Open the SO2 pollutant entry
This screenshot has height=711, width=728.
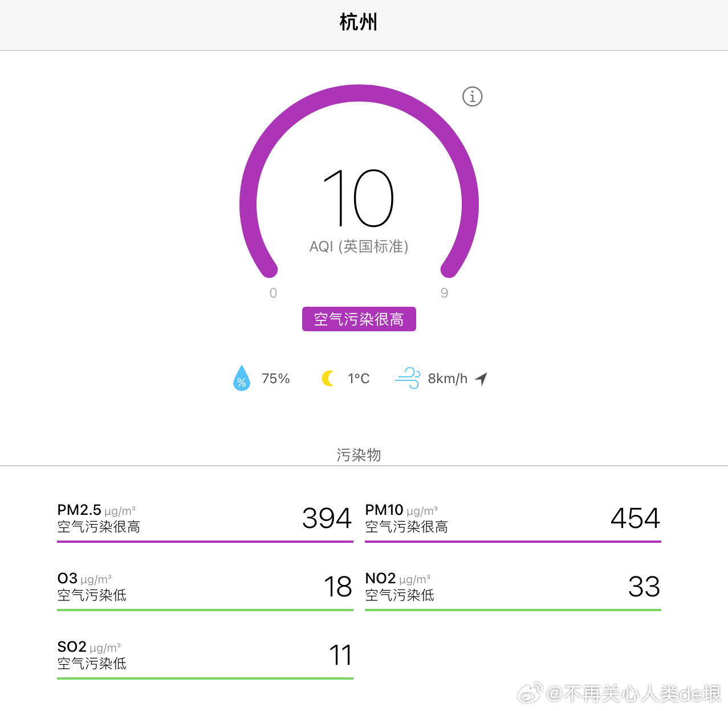coord(205,656)
